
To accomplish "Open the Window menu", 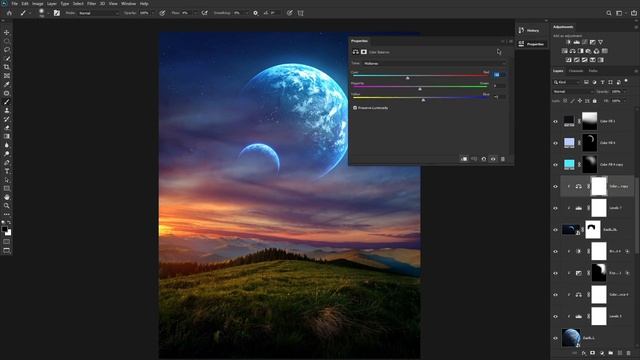I will pos(129,4).
